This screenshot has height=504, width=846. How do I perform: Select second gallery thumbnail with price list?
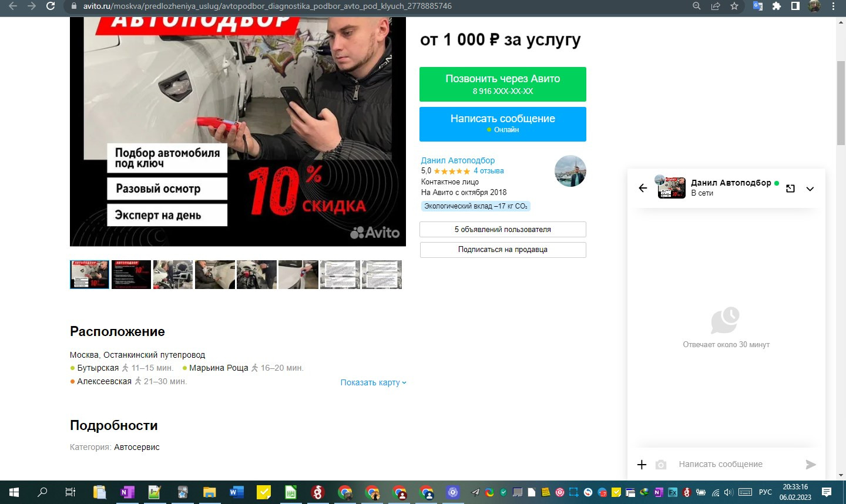click(131, 274)
